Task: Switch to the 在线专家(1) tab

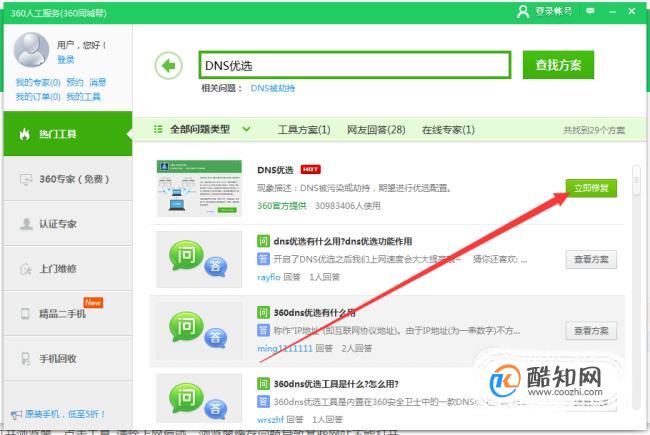Action: (x=448, y=130)
